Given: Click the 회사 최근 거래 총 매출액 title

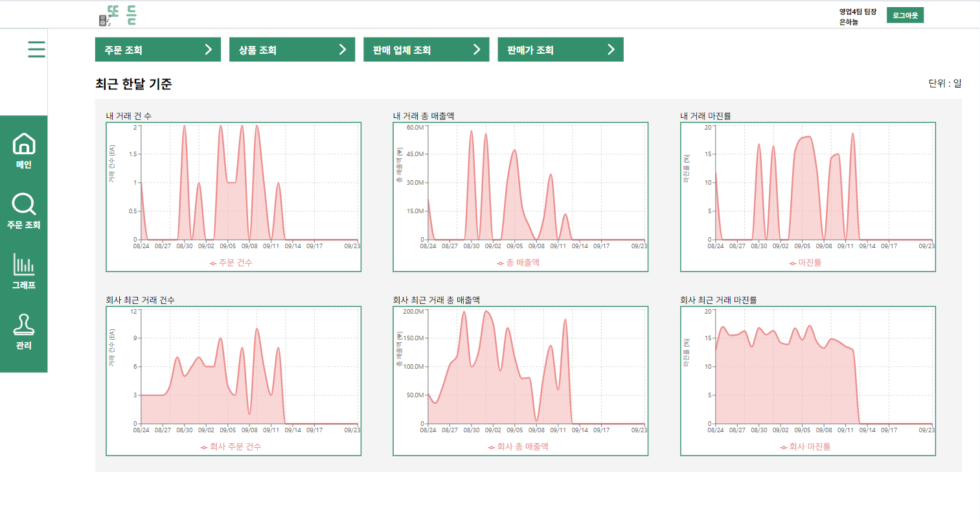Looking at the screenshot, I should coord(437,300).
